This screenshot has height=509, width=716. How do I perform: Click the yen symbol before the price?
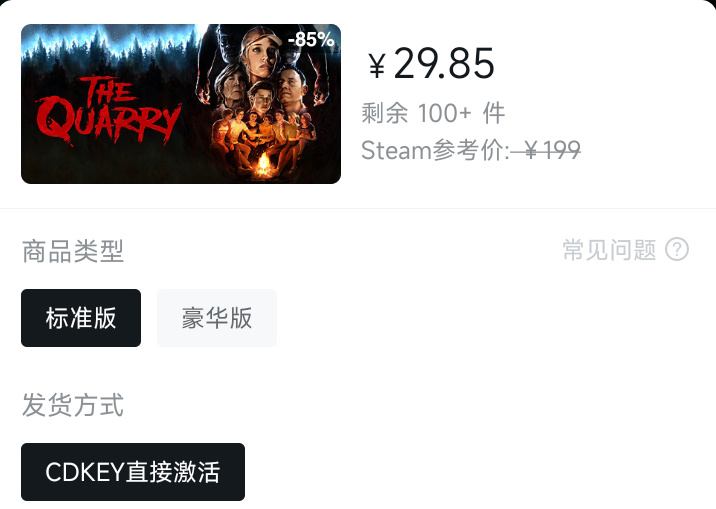pos(377,66)
